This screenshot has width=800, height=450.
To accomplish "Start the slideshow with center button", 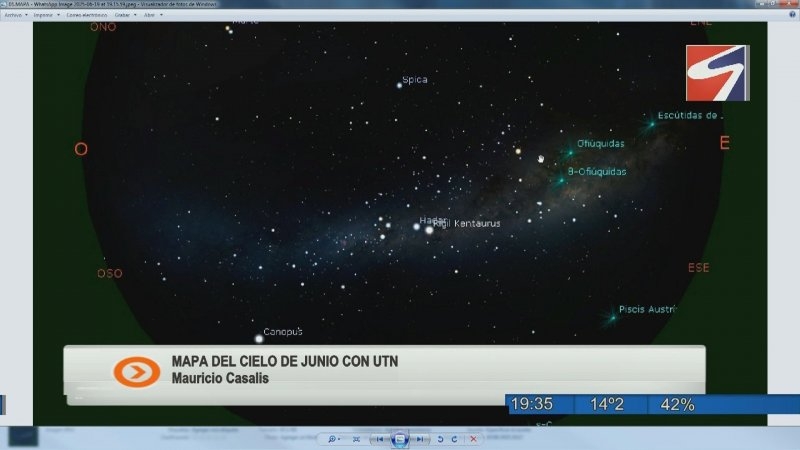I will (400, 439).
